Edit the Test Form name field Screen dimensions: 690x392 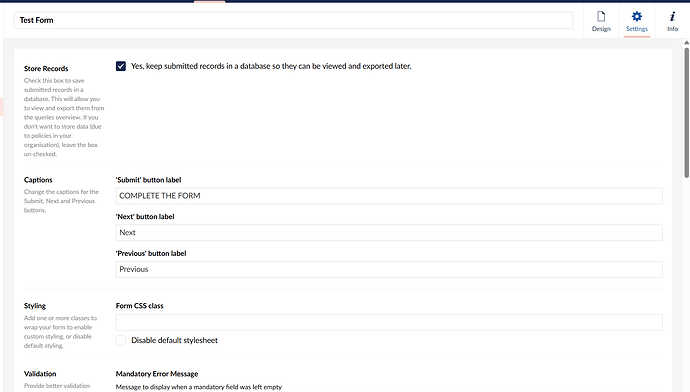[x=294, y=20]
